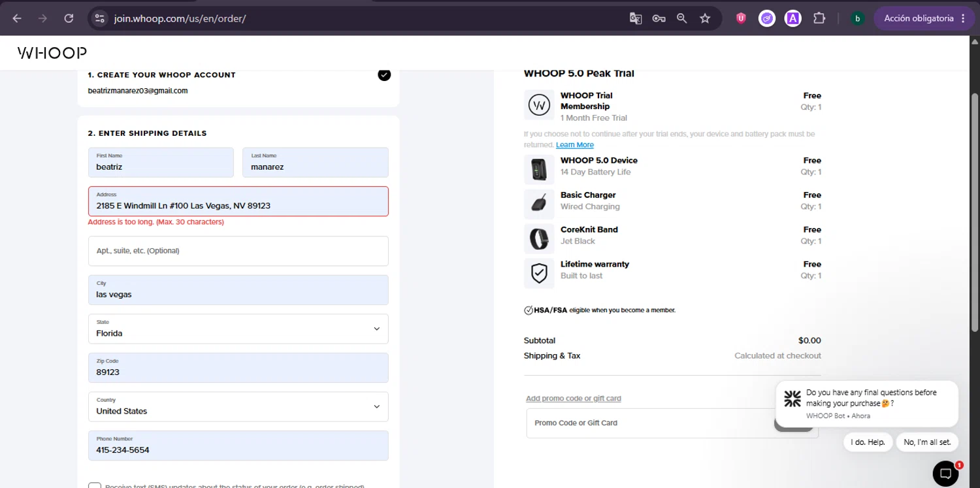Screen dimensions: 980x488
Task: Open site information icon in address bar
Action: coord(100,18)
